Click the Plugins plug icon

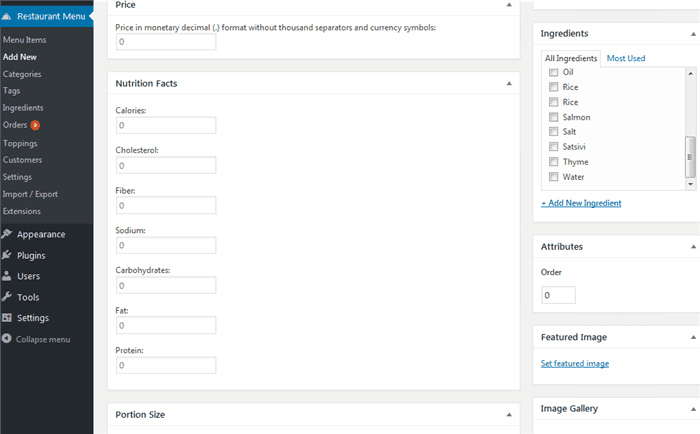[8, 255]
